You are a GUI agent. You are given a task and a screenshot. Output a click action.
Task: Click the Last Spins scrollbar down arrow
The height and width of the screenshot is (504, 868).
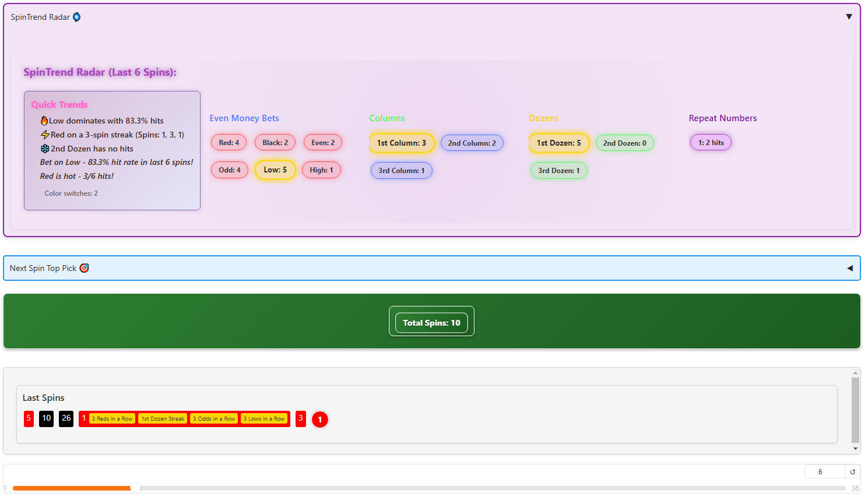click(x=855, y=449)
